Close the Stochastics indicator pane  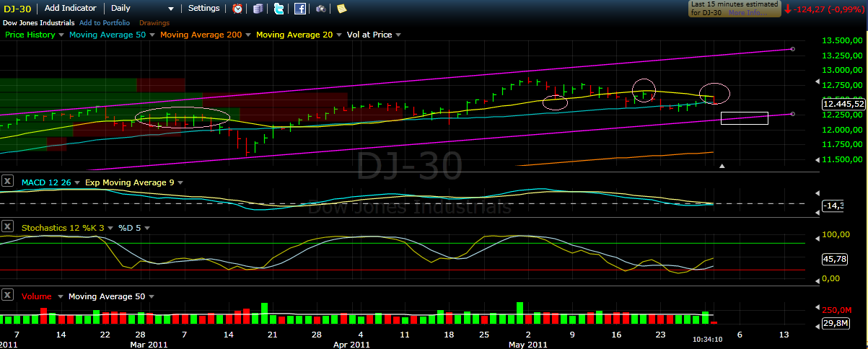coord(7,227)
